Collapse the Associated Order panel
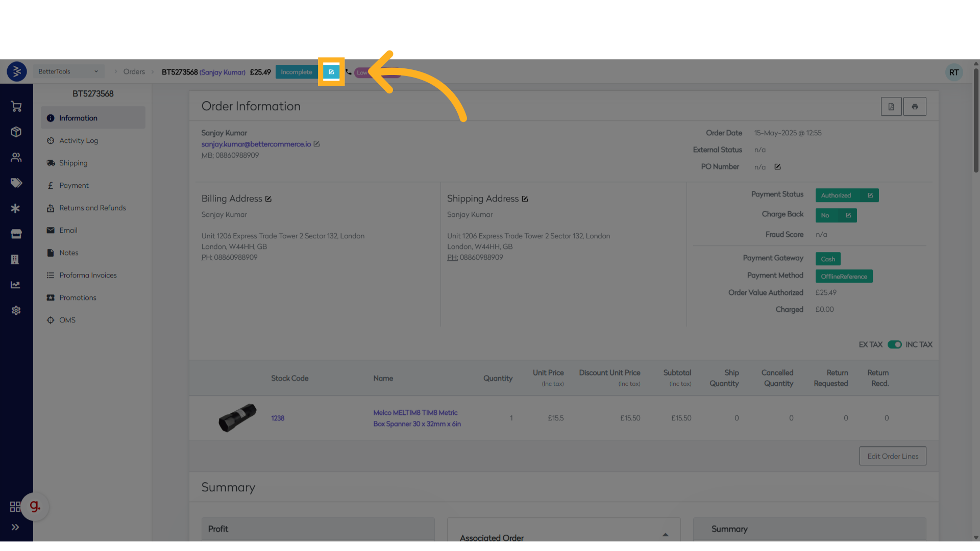 (x=666, y=535)
